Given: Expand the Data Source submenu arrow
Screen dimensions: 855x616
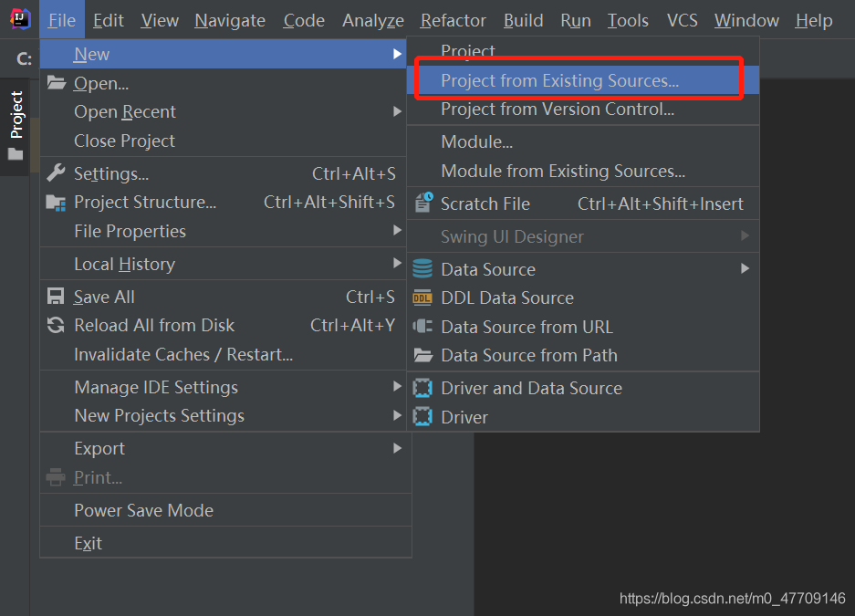Looking at the screenshot, I should point(745,269).
